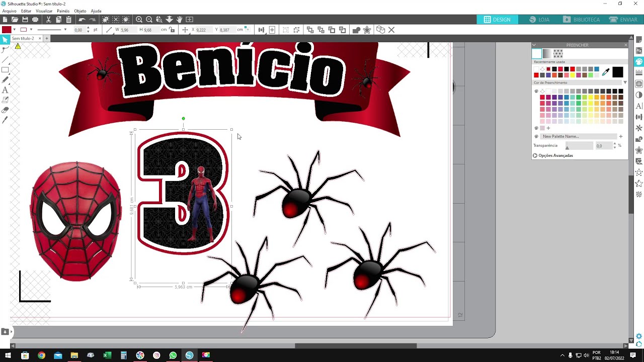Activate the pan hand tool
This screenshot has width=644, height=362.
[179, 19]
